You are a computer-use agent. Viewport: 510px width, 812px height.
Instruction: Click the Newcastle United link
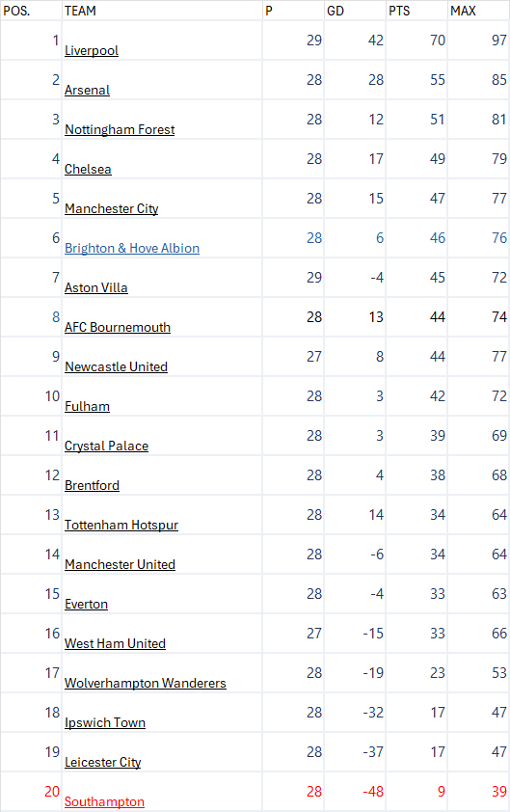pyautogui.click(x=116, y=366)
